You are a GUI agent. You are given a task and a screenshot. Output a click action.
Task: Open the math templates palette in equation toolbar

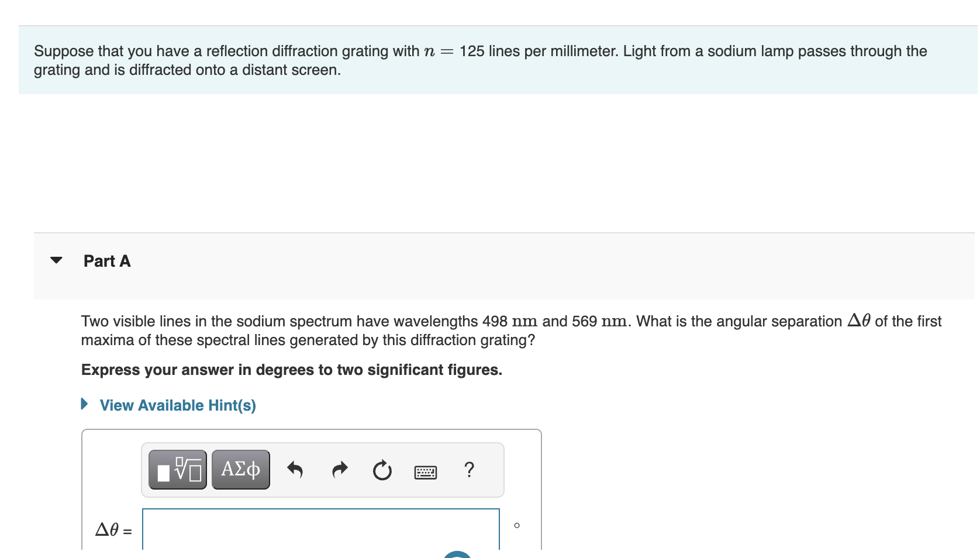coord(177,469)
